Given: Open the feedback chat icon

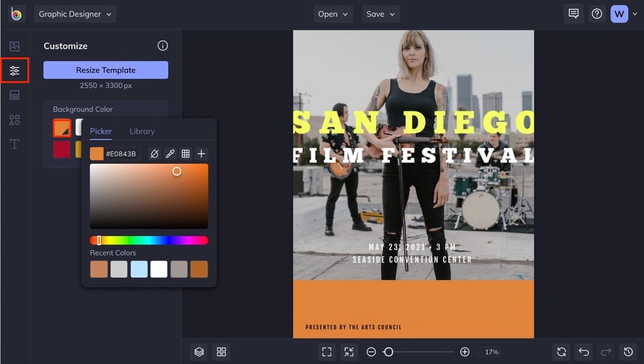Looking at the screenshot, I should (574, 14).
